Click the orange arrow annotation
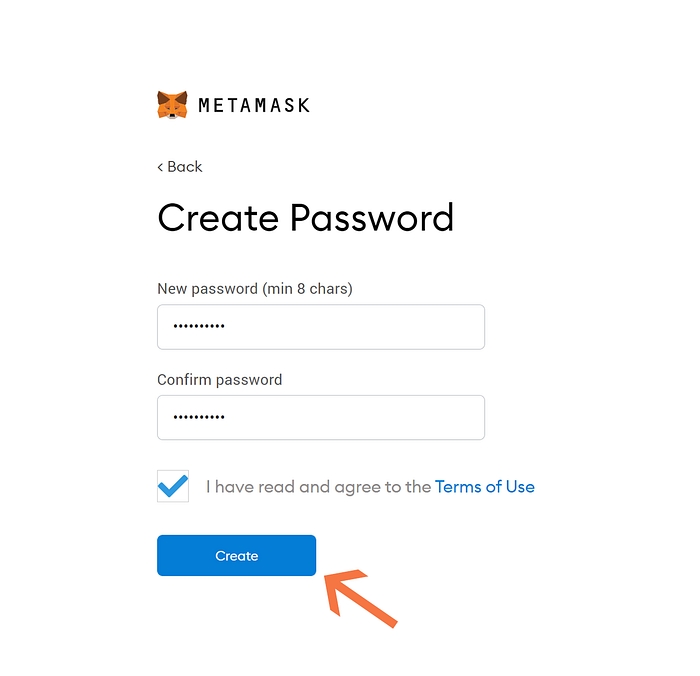This screenshot has height=676, width=700. [360, 598]
